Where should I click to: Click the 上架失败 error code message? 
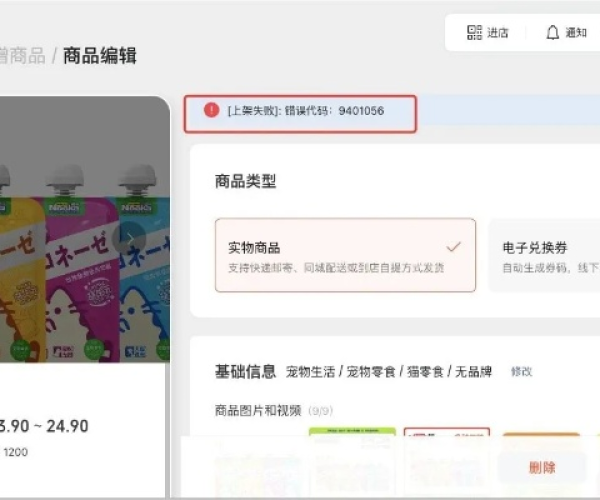pyautogui.click(x=306, y=111)
